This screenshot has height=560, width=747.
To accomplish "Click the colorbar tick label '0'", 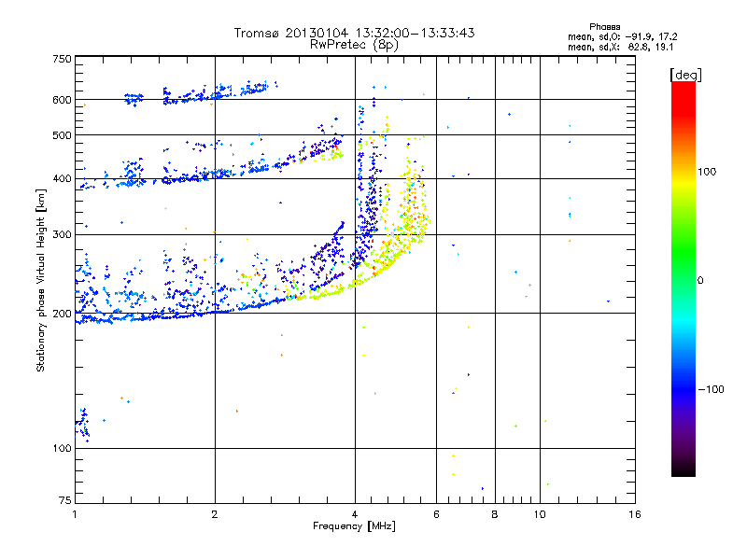I will click(x=700, y=281).
